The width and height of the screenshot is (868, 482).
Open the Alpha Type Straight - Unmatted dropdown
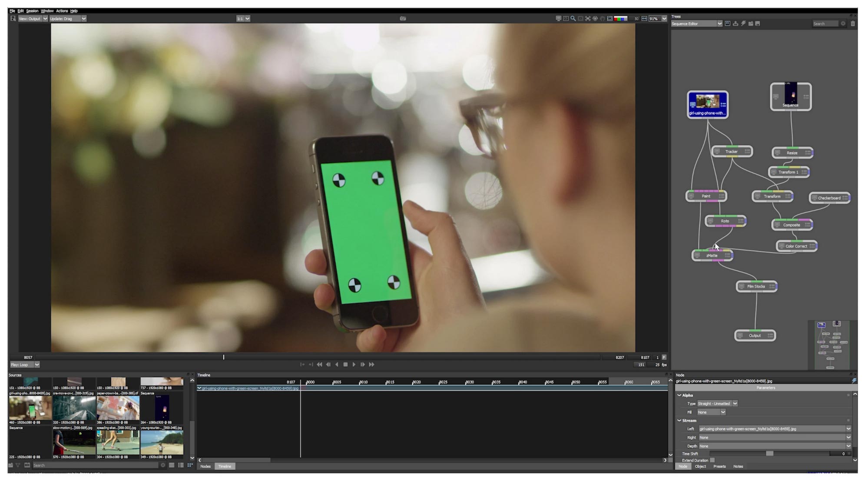click(717, 404)
